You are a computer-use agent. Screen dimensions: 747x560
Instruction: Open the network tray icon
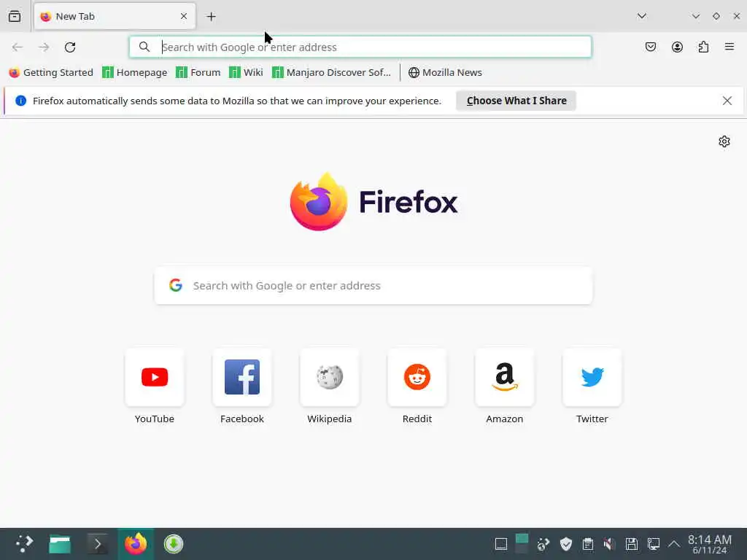point(653,544)
